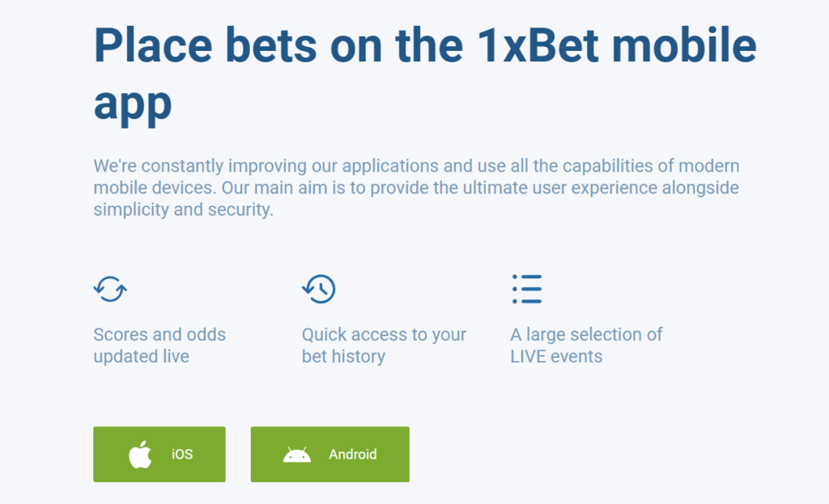This screenshot has width=829, height=504.
Task: Click the Apple logo icon
Action: pos(141,455)
